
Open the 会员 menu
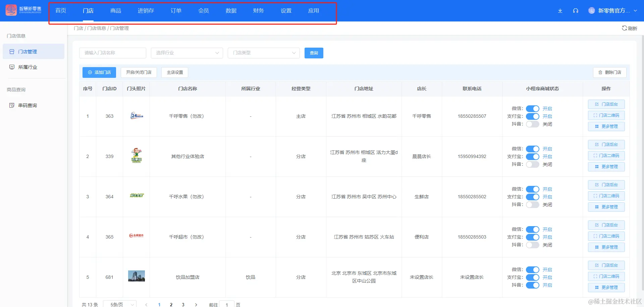click(x=204, y=11)
